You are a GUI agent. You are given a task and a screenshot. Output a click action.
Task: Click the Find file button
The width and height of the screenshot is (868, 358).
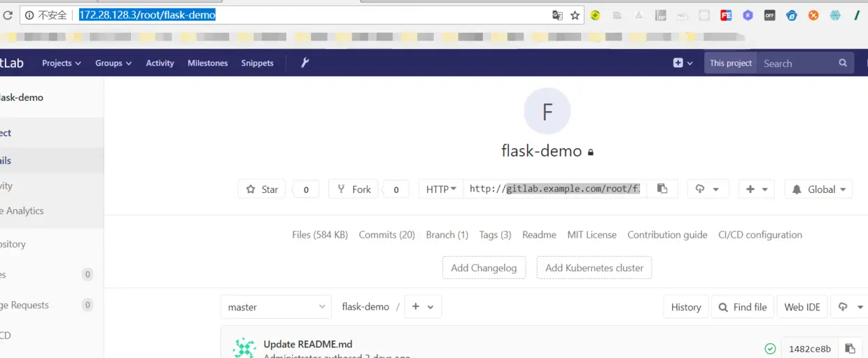[x=743, y=307]
